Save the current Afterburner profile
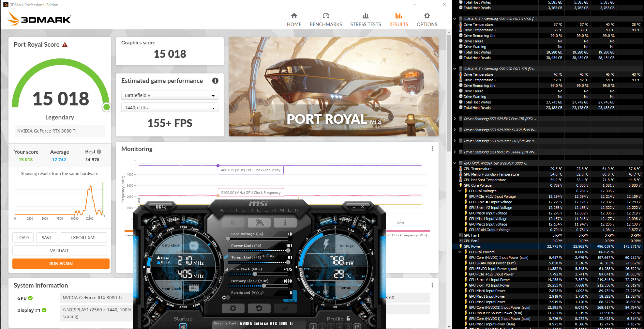 tap(357, 326)
